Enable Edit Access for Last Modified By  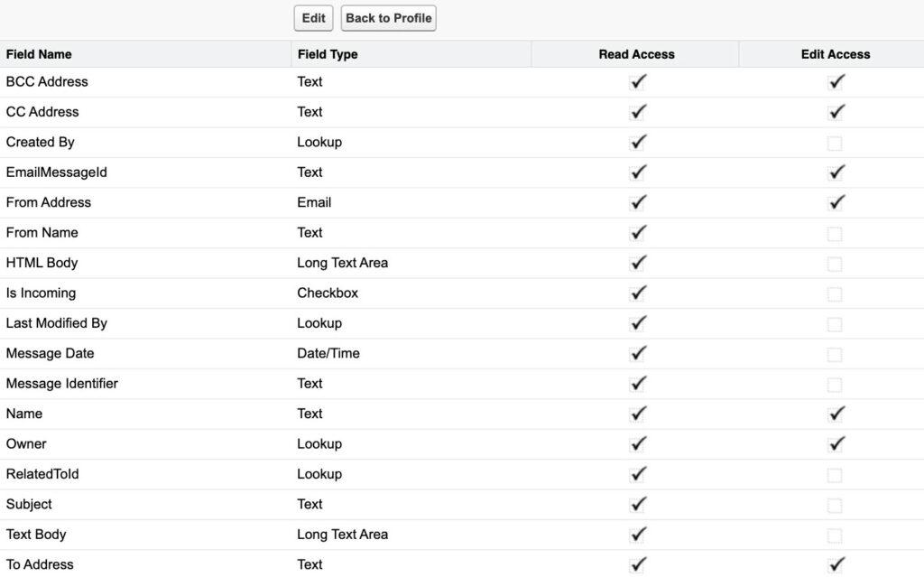[836, 323]
